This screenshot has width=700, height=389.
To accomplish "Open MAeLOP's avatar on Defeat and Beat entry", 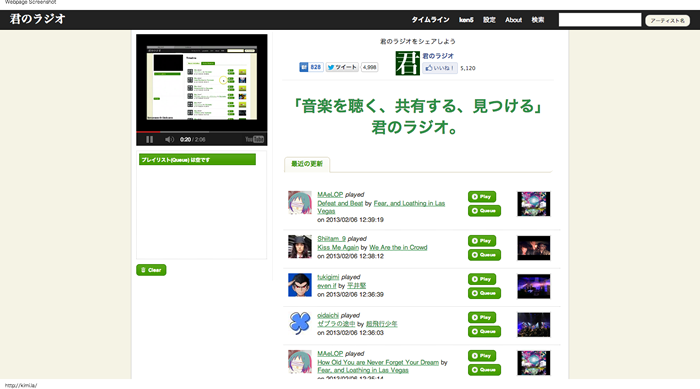I will click(x=300, y=203).
